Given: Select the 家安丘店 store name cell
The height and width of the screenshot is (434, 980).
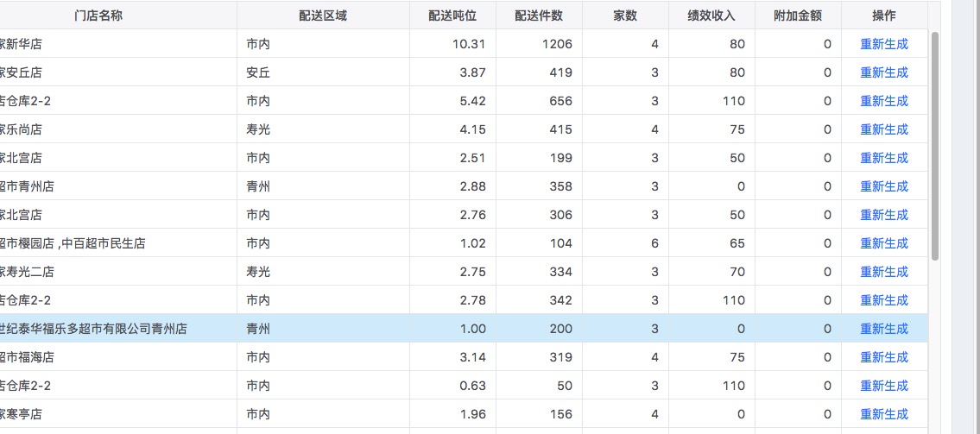Looking at the screenshot, I should (118, 72).
